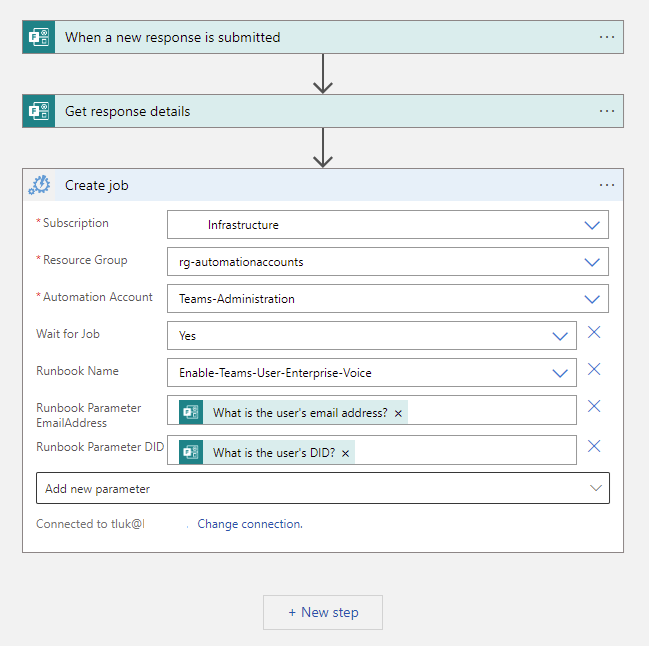Open ellipsis menu for Create job
This screenshot has height=646, width=649.
(x=607, y=185)
